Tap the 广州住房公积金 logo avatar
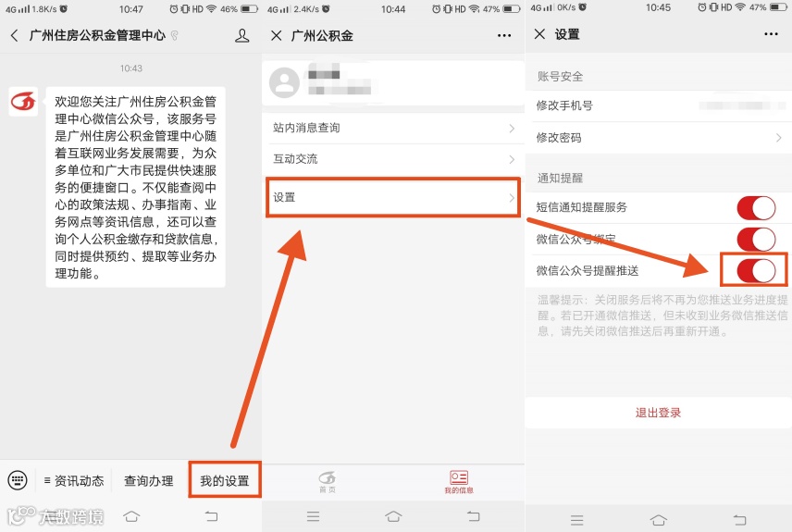 tap(23, 102)
